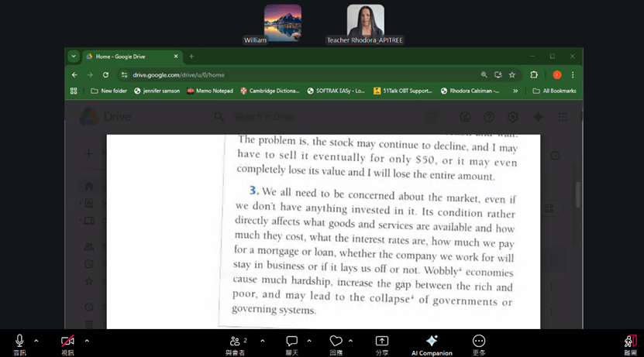Image resolution: width=644 pixels, height=357 pixels.
Task: Select the Home - Google Drive tab
Action: tap(132, 57)
